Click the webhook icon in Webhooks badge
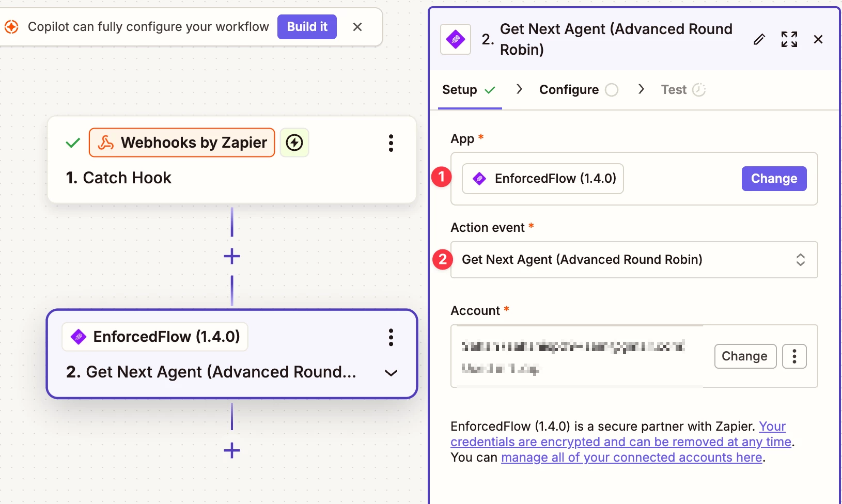 [x=106, y=143]
